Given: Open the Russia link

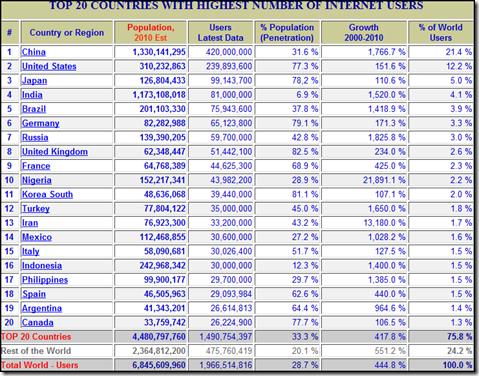Looking at the screenshot, I should (x=35, y=138).
